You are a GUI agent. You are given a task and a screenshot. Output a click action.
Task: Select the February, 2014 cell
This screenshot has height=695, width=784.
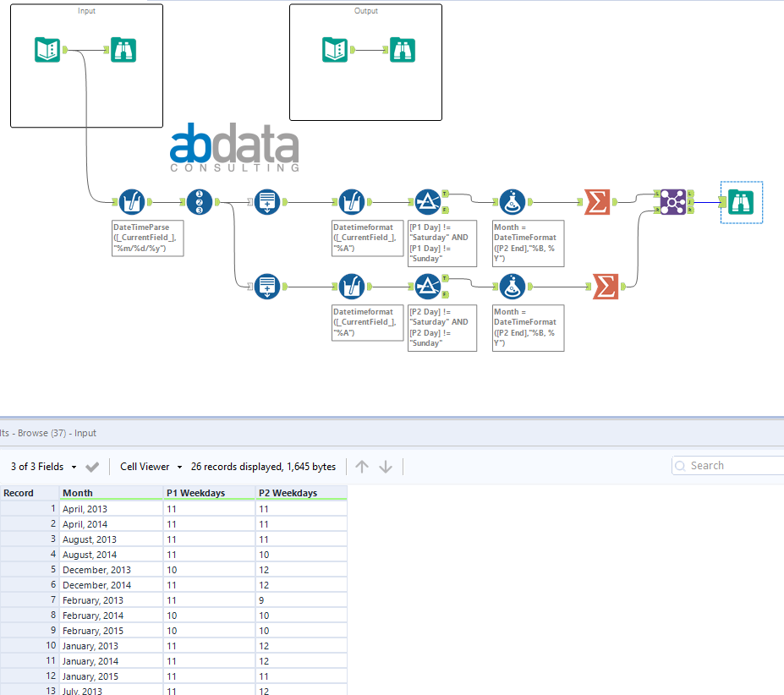pos(111,616)
